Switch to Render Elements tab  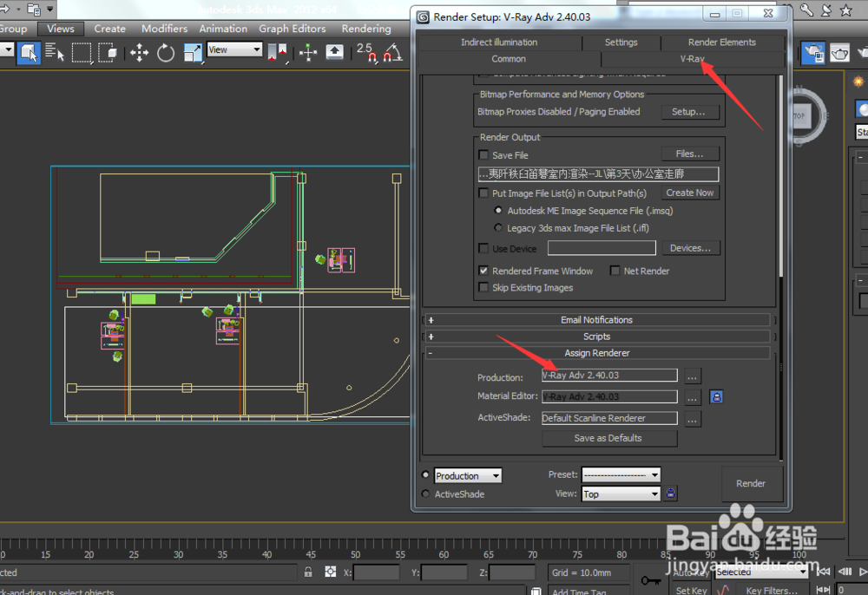tap(722, 42)
